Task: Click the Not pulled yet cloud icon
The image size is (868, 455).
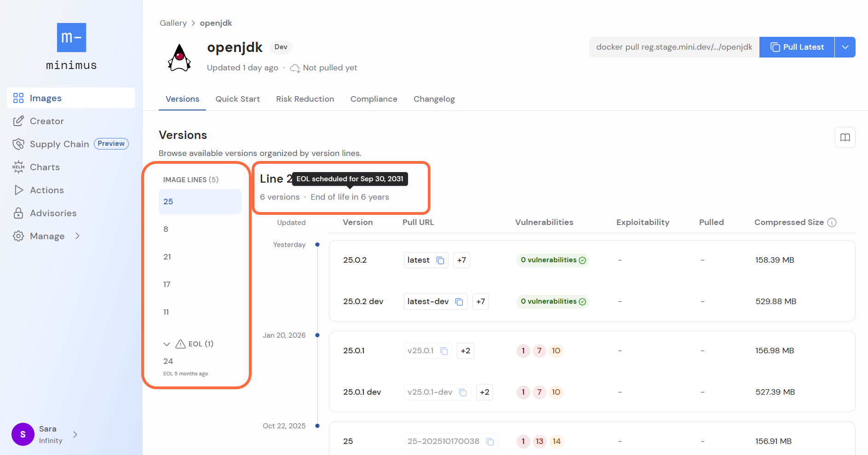Action: click(295, 68)
